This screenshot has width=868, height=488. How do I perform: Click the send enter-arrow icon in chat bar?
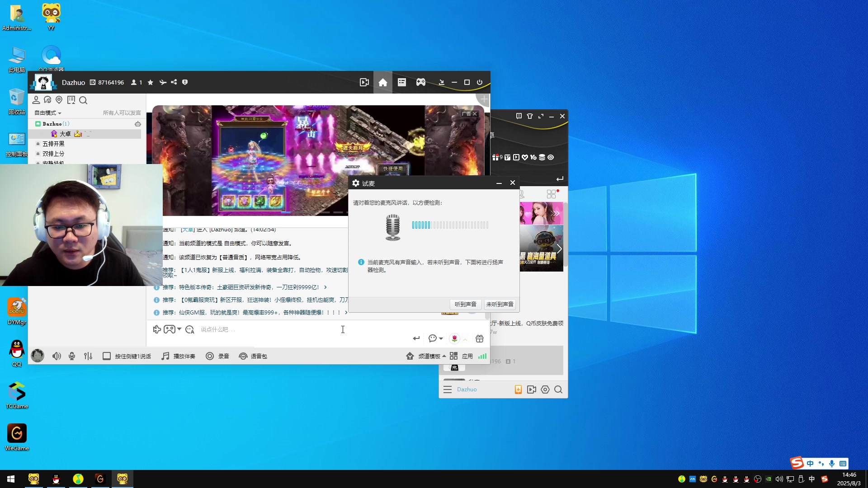click(x=416, y=338)
